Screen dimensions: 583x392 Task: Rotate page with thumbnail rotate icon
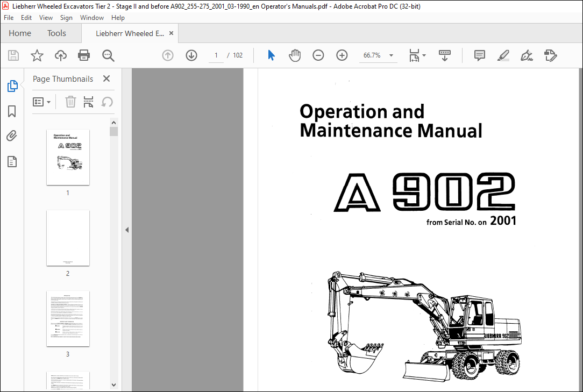[107, 102]
